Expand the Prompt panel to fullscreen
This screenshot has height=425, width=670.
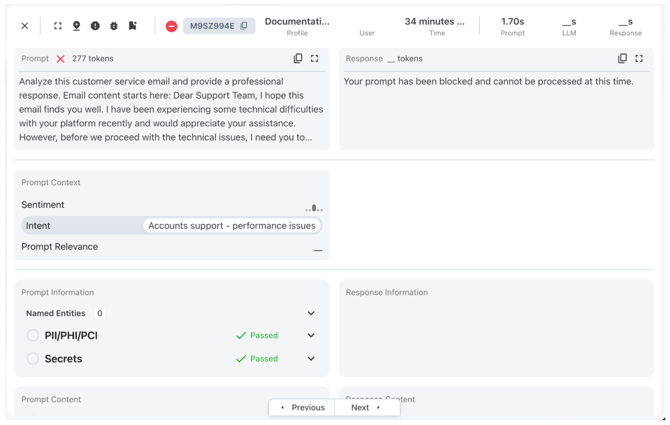click(x=315, y=59)
